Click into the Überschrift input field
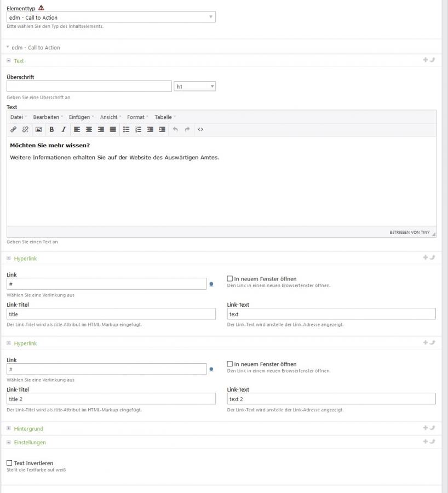Image resolution: width=448 pixels, height=493 pixels. coord(89,87)
